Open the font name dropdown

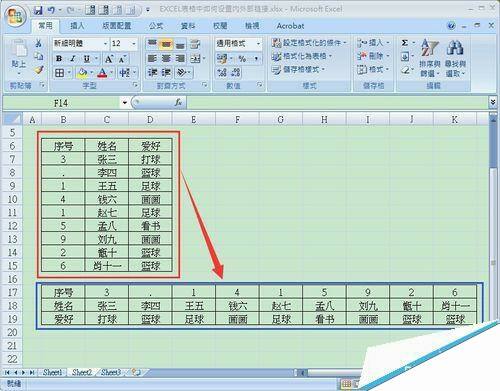click(x=105, y=44)
